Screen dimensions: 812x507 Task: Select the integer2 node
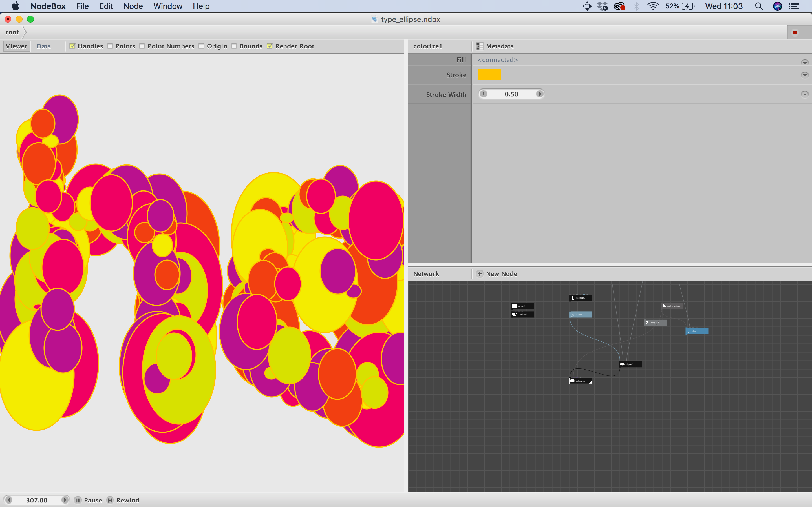[655, 323]
